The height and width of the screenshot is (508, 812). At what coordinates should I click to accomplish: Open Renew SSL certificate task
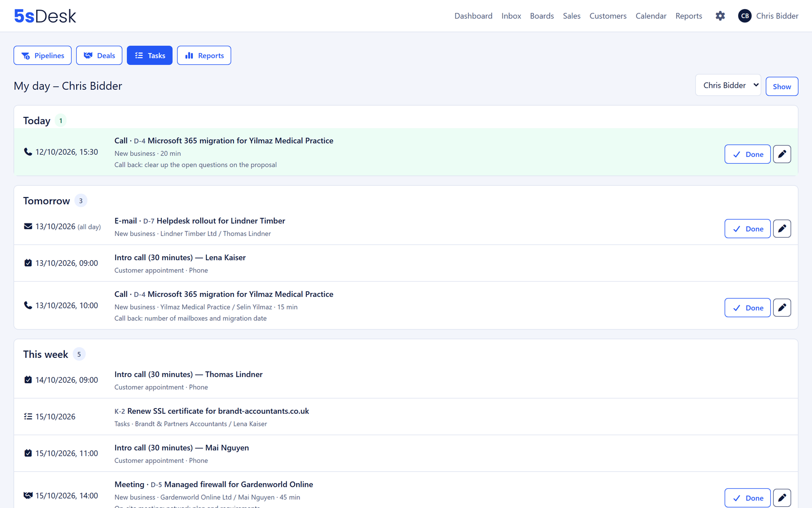tap(218, 411)
